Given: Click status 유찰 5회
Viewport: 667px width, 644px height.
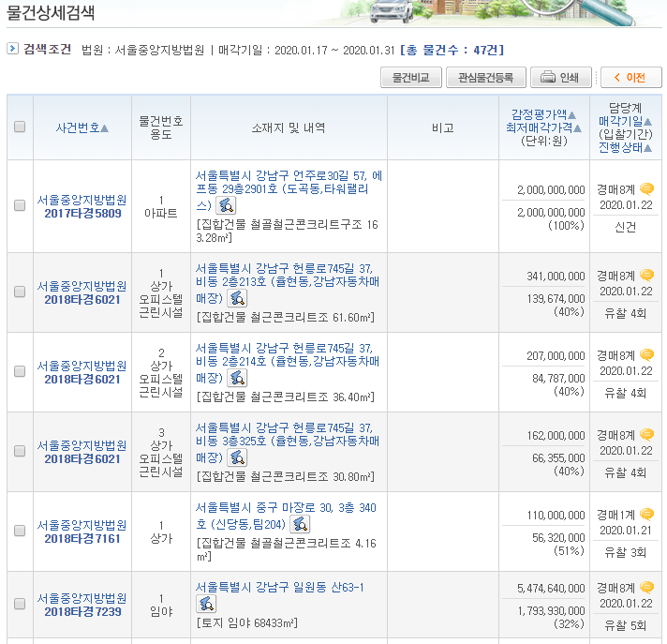Looking at the screenshot, I should pyautogui.click(x=626, y=625).
